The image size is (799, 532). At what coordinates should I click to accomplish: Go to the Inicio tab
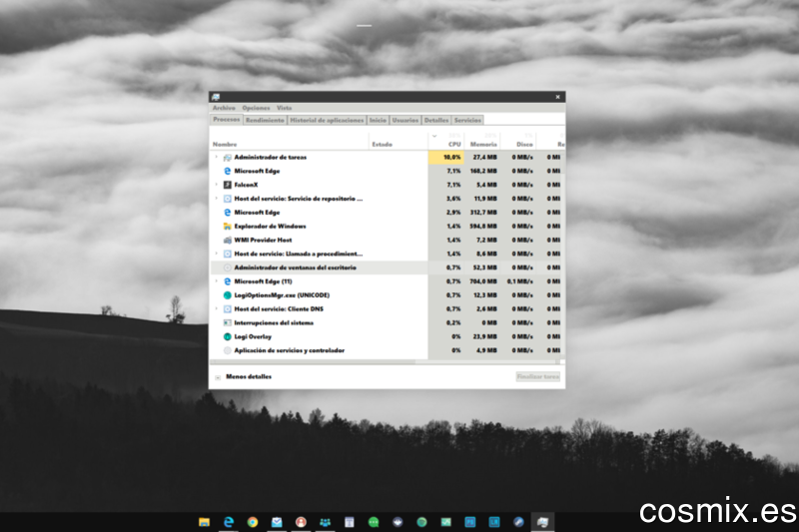(378, 120)
